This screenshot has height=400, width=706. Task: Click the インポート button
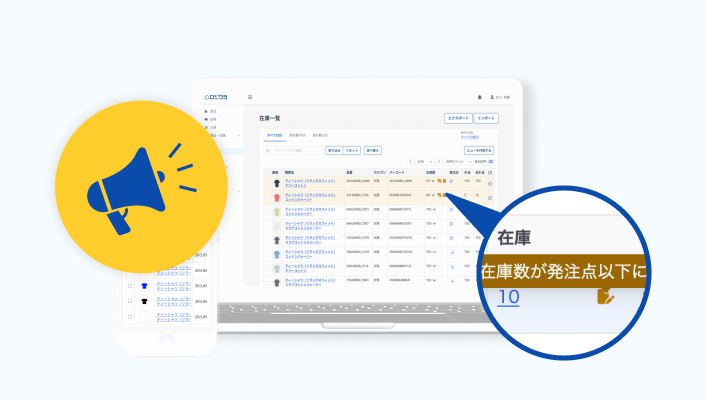tap(486, 118)
